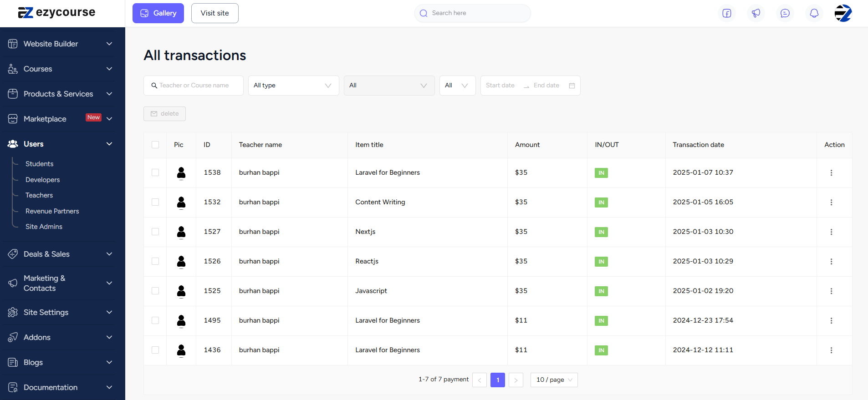868x400 pixels.
Task: Open Students under Users
Action: pos(39,164)
